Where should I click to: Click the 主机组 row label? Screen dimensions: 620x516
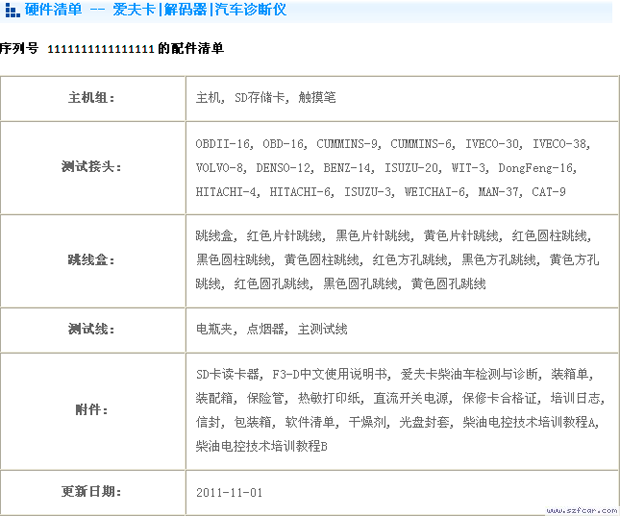[91, 98]
